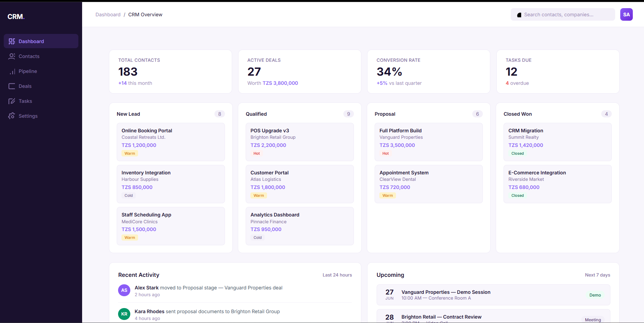Viewport: 644px width, 323px height.
Task: Click the Demo tag on Vanguard event
Action: pos(595,295)
